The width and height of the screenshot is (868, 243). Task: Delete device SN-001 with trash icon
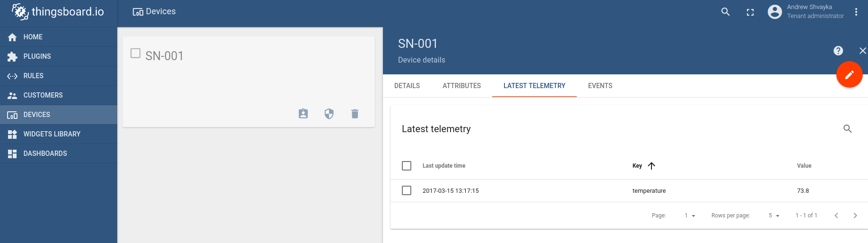click(x=355, y=114)
